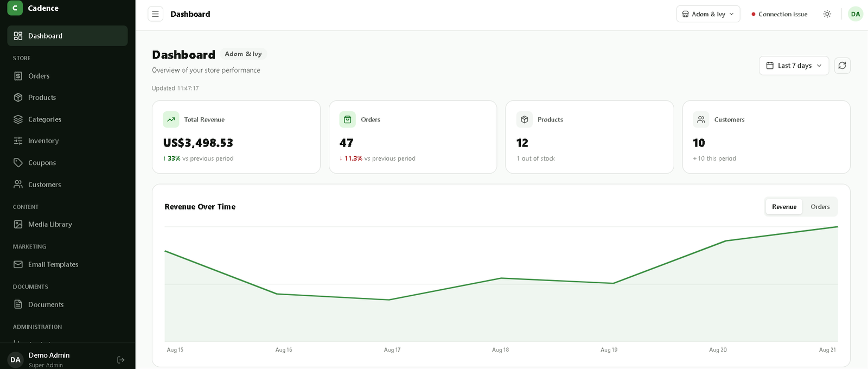
Task: Click the Coupons tag icon
Action: [18, 163]
